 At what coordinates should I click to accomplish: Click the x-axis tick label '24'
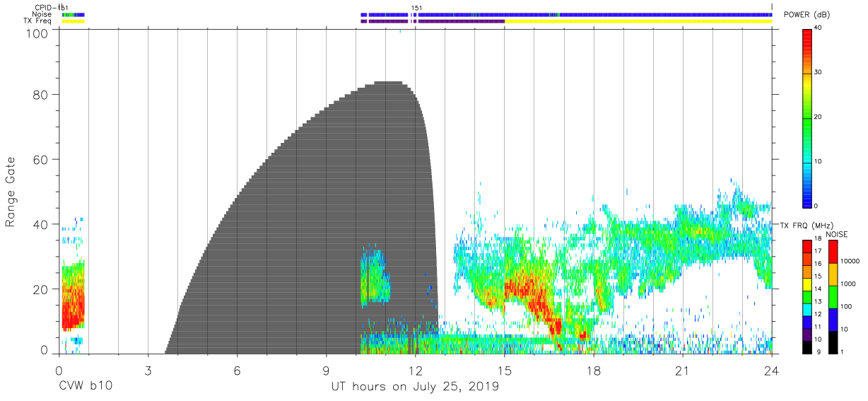(772, 371)
